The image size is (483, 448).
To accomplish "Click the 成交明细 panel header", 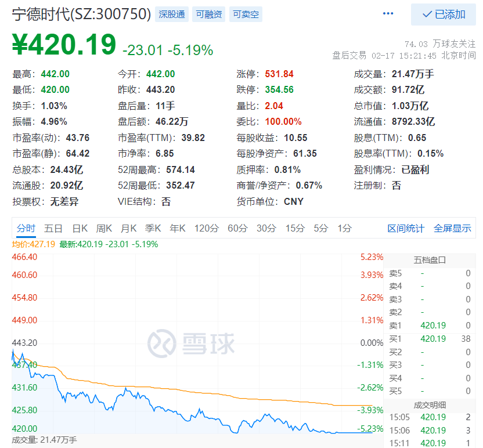I will tap(430, 405).
